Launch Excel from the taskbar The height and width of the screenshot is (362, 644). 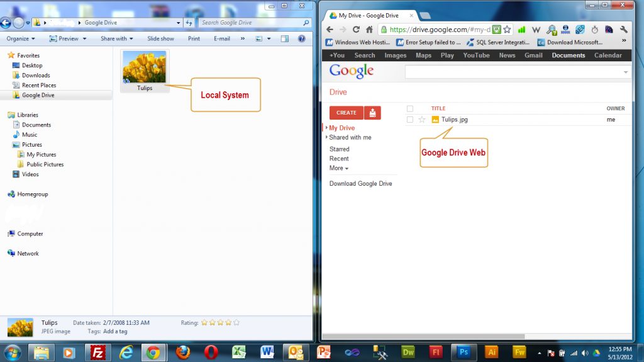238,353
